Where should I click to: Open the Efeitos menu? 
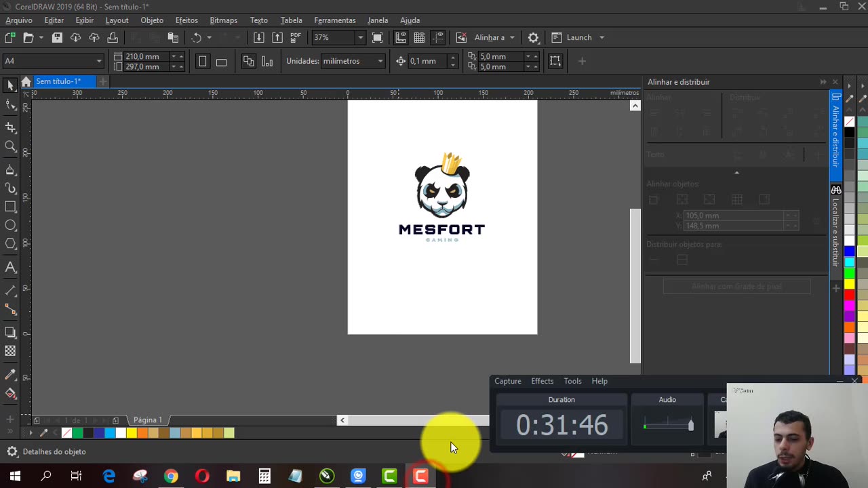(186, 20)
